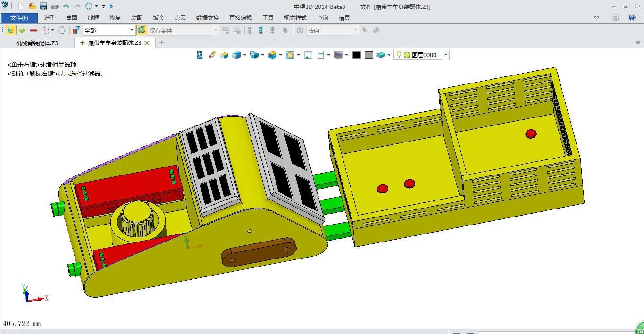Screen dimensions: 644x334
Task: Open the 图层0000 layer dropdown
Action: pyautogui.click(x=445, y=55)
